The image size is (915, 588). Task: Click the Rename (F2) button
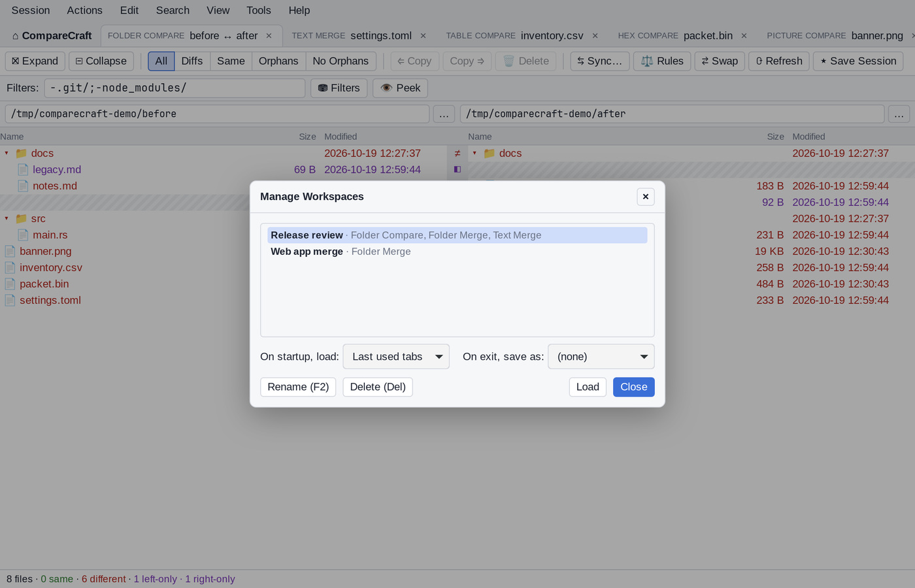coord(298,387)
